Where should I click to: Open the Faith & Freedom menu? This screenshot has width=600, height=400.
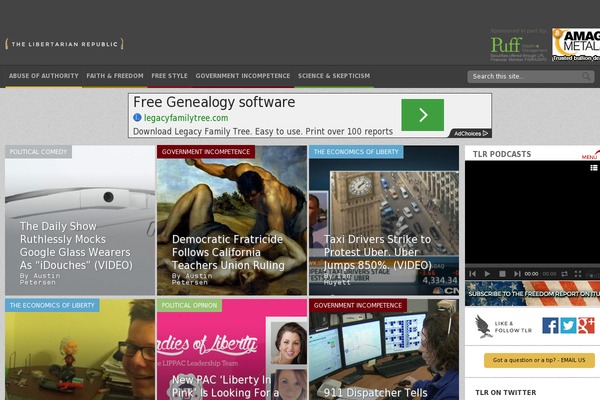(x=115, y=76)
